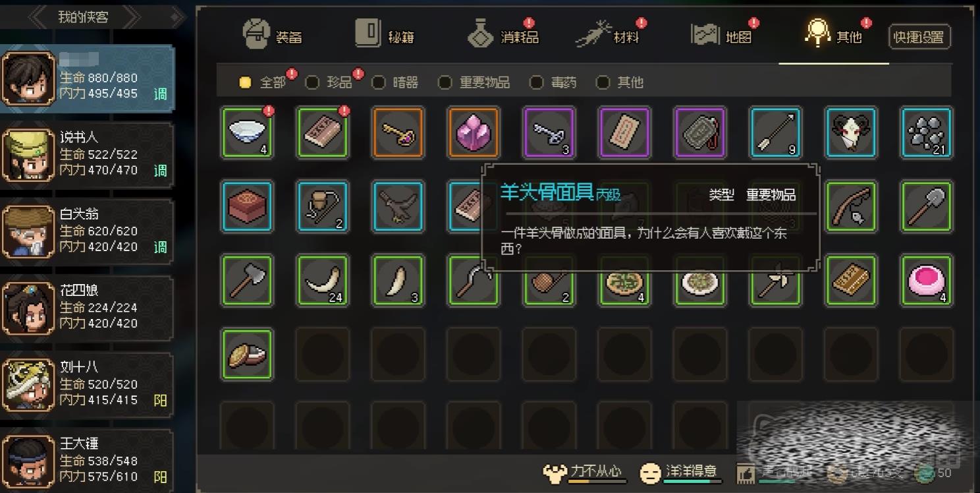Click the pink crystal item
This screenshot has height=493, width=980.
[474, 132]
